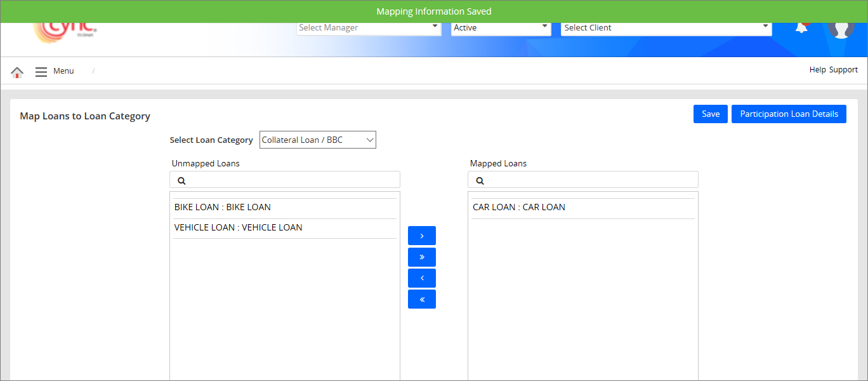Open Participation Loan Details
This screenshot has width=868, height=381.
pos(789,114)
